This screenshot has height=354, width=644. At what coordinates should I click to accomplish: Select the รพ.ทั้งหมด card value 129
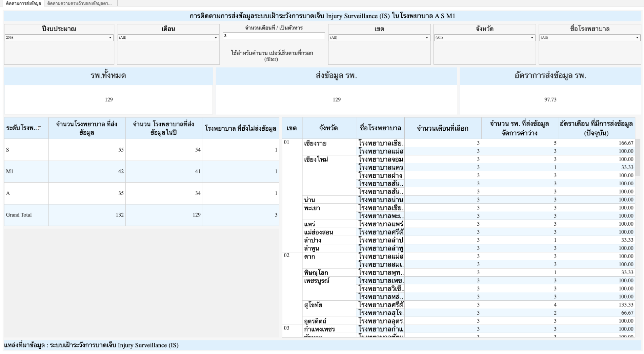coord(109,99)
